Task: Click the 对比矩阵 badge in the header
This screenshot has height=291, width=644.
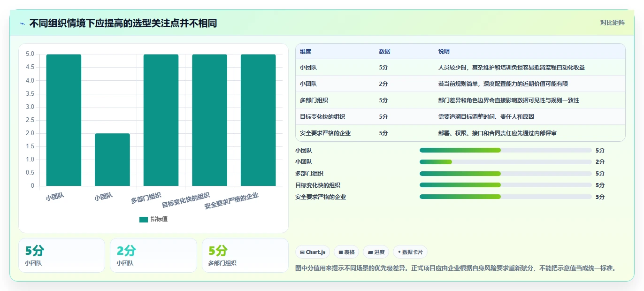Action: pos(612,23)
